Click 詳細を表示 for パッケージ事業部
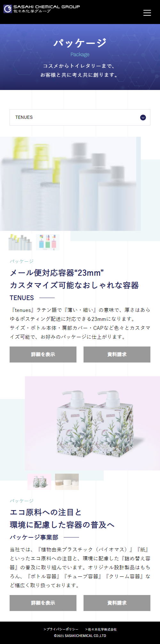Image resolution: width=160 pixels, height=644 pixels. click(x=43, y=603)
